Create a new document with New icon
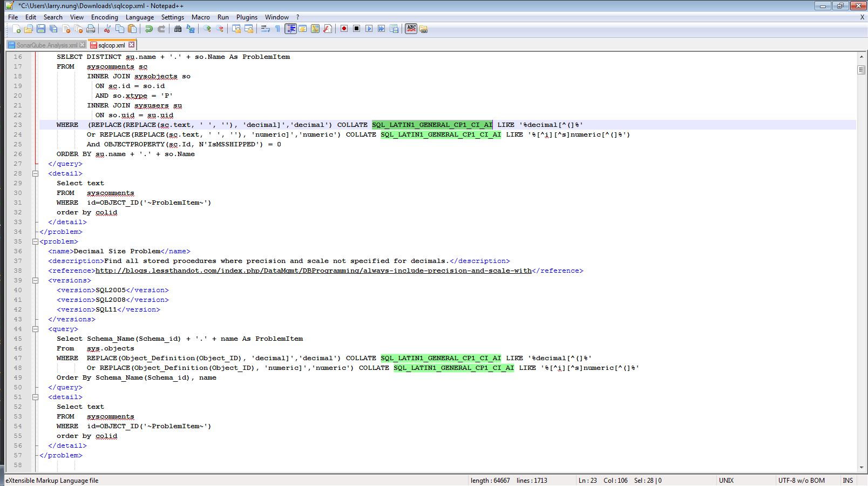Screen dimensions: 868x486 pos(16,29)
